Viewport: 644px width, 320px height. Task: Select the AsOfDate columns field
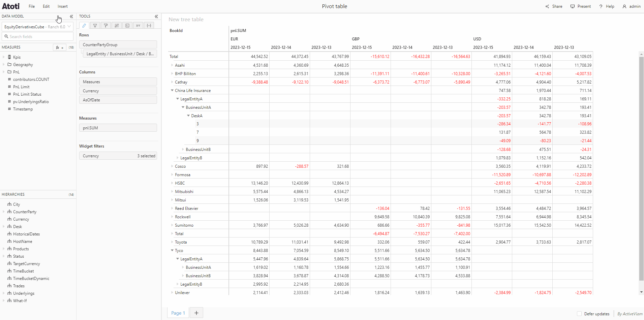tap(118, 100)
